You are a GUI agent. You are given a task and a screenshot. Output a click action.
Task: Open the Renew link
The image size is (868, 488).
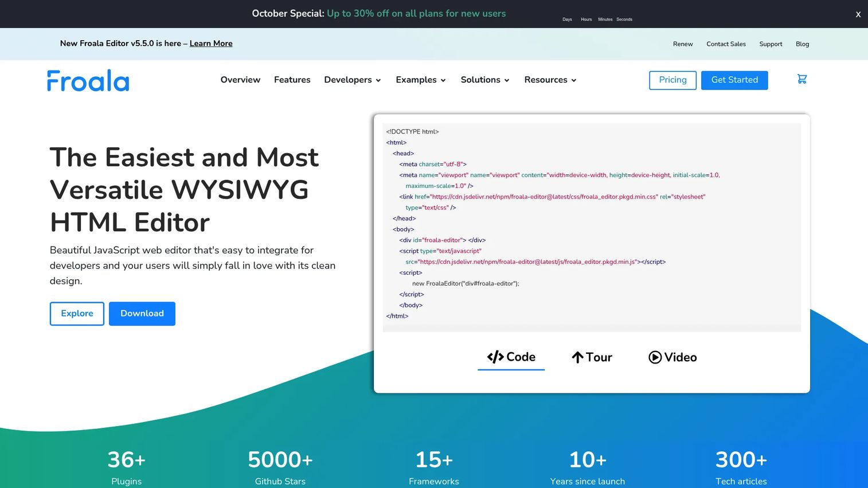[683, 44]
